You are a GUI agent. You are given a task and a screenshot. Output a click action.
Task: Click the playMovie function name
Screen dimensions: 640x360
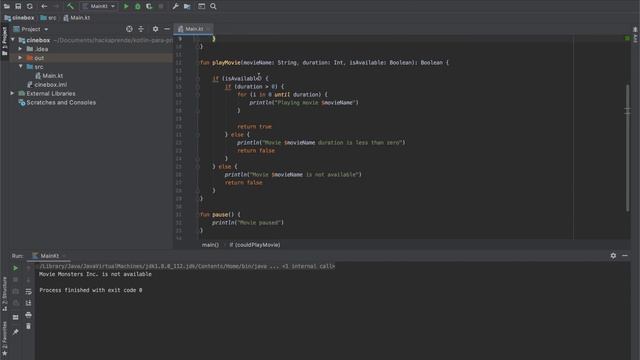point(226,62)
